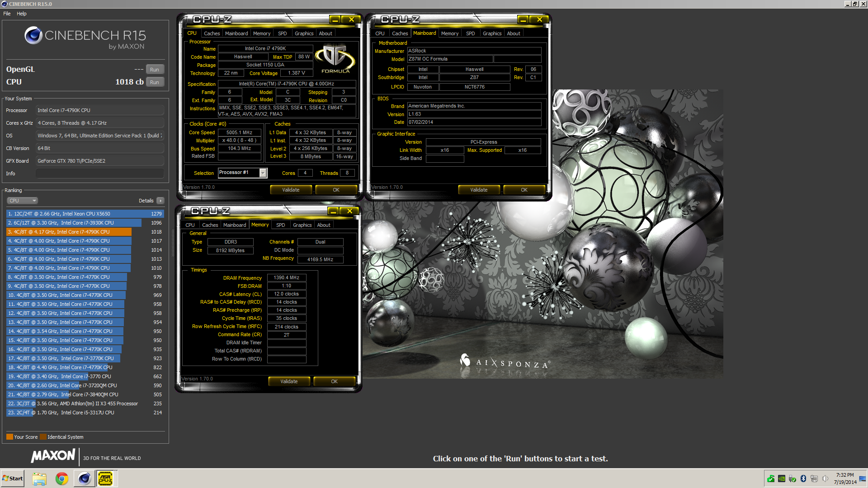Click the OC Formula logo in CPU-Z
The image size is (868, 488).
pyautogui.click(x=335, y=59)
